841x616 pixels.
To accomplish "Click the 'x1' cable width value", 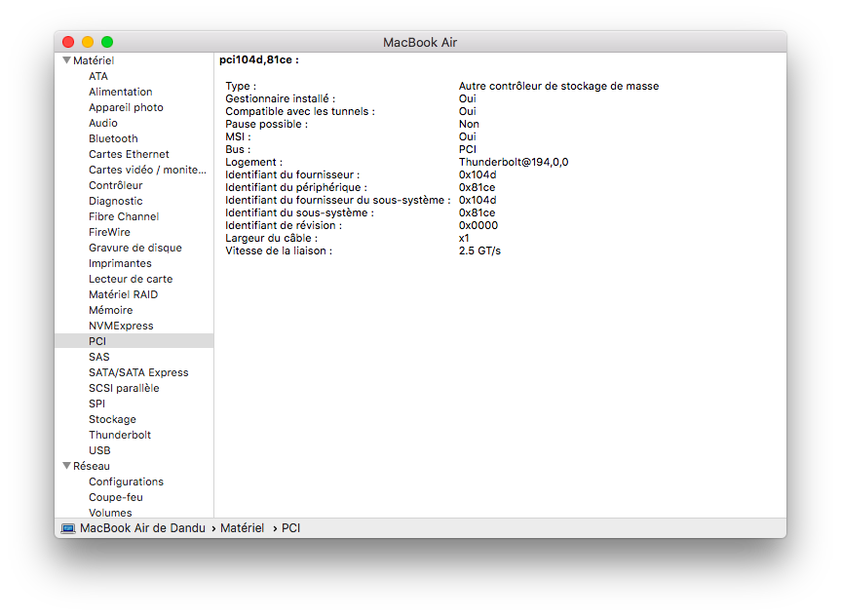I will [464, 238].
